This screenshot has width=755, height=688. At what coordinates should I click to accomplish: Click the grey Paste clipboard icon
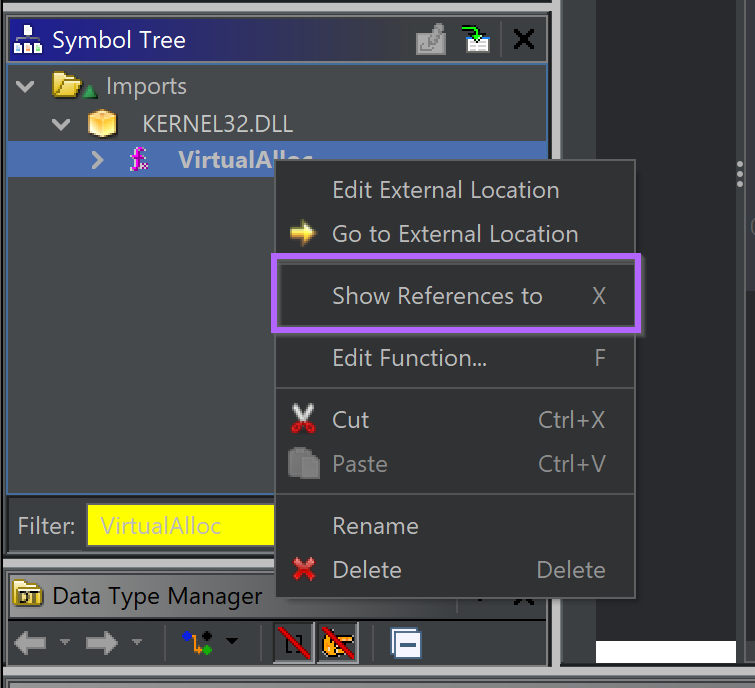point(303,464)
